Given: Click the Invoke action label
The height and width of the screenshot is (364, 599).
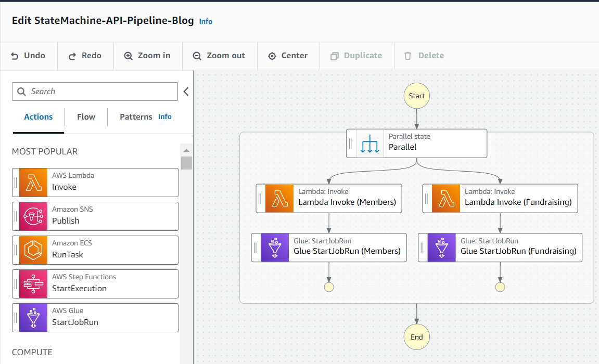Looking at the screenshot, I should pyautogui.click(x=64, y=187).
